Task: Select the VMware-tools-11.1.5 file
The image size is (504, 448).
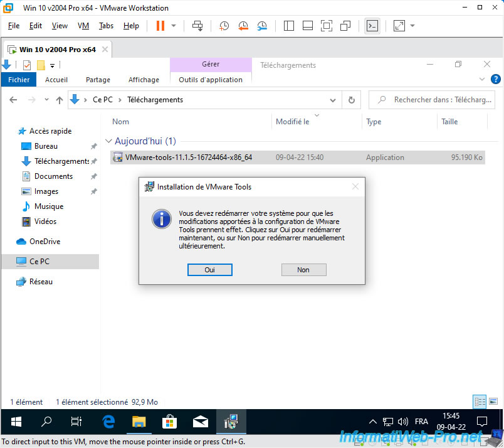Action: coord(298,157)
